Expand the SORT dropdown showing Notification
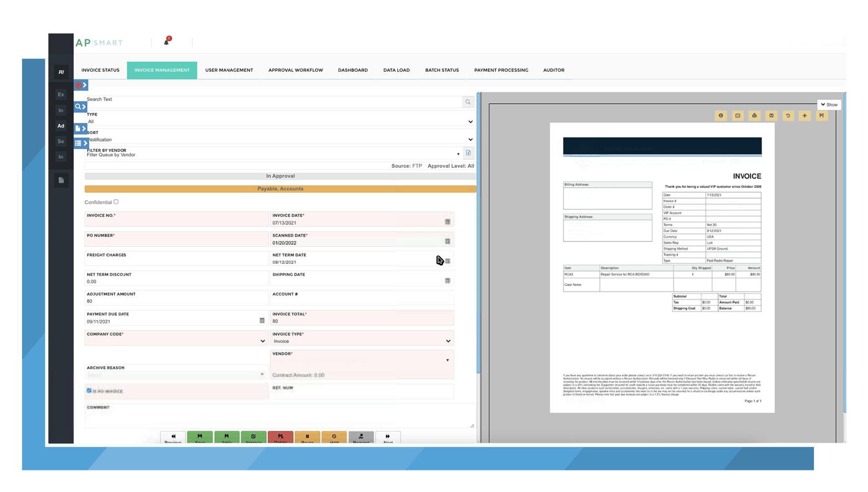The width and height of the screenshot is (868, 492). click(x=470, y=139)
